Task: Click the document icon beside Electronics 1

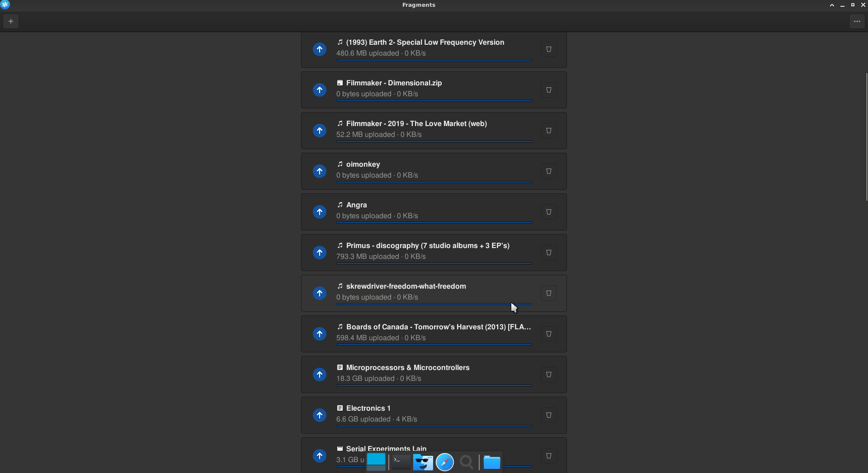Action: [x=340, y=408]
